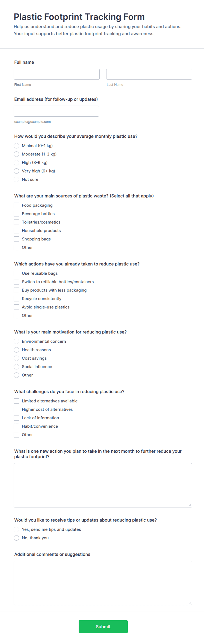Focus the Email address input field
Image resolution: width=204 pixels, height=644 pixels.
pyautogui.click(x=56, y=111)
